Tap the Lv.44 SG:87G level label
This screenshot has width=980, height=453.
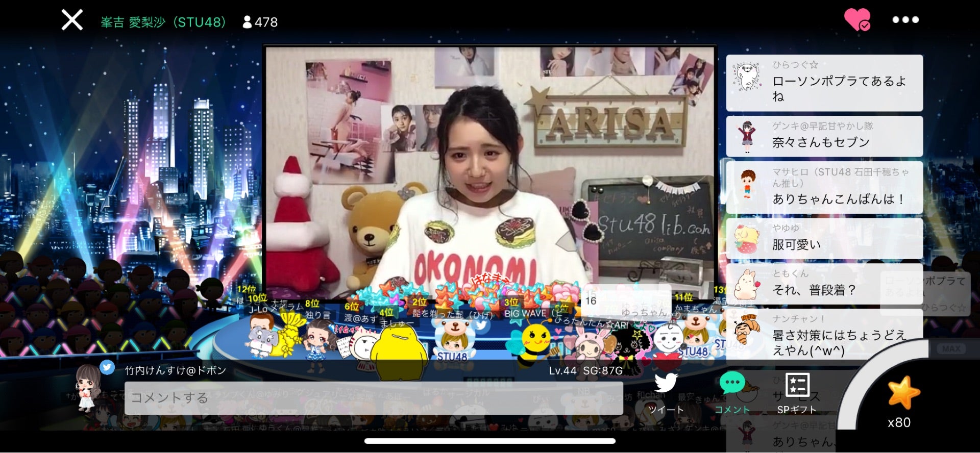point(585,371)
